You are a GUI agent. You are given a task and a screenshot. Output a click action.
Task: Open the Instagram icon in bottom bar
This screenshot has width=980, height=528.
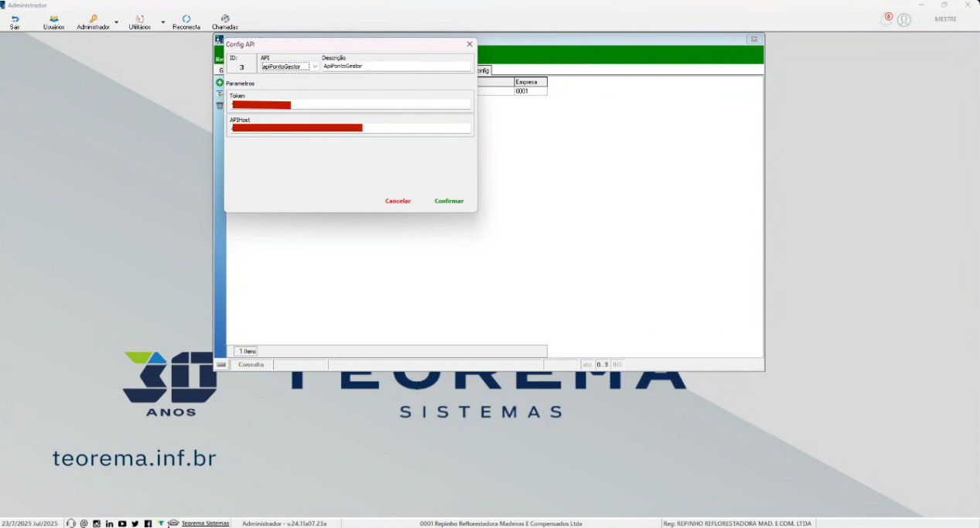tap(97, 523)
